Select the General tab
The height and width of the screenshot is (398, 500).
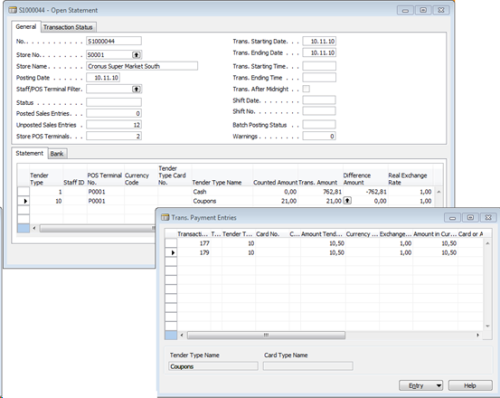tap(26, 27)
